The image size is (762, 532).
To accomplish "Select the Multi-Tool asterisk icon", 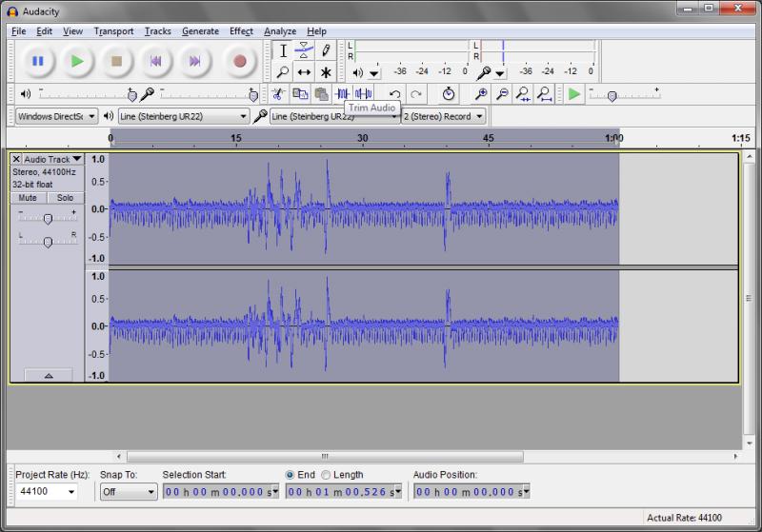I will click(326, 72).
